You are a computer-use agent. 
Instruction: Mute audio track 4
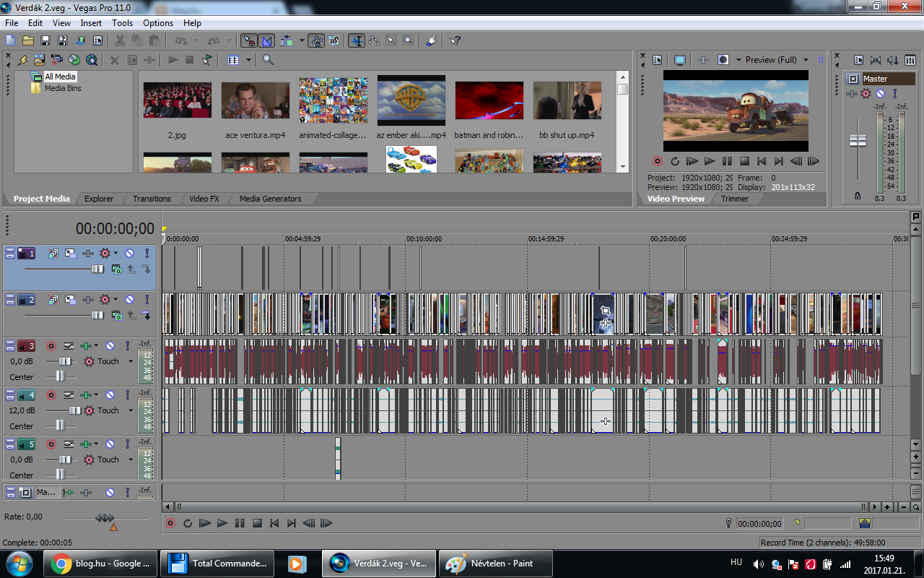[110, 395]
